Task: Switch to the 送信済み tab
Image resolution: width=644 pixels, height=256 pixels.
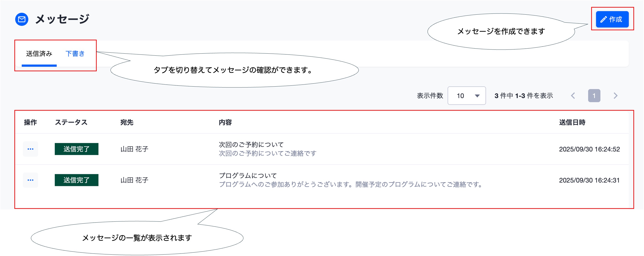Action: coord(39,54)
